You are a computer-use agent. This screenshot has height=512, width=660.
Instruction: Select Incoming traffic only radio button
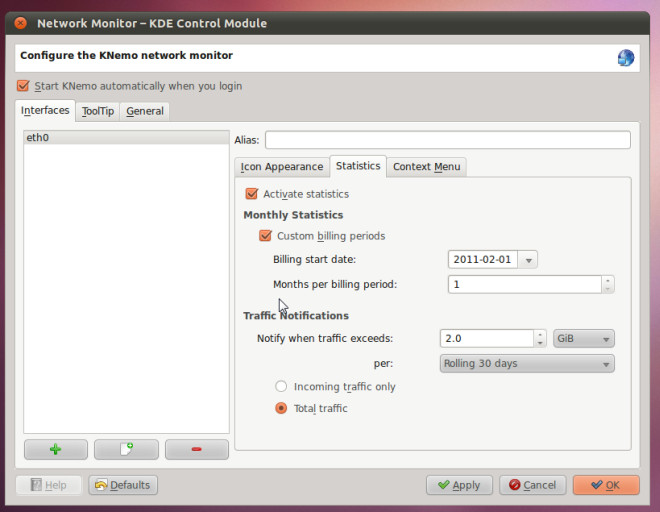(281, 386)
